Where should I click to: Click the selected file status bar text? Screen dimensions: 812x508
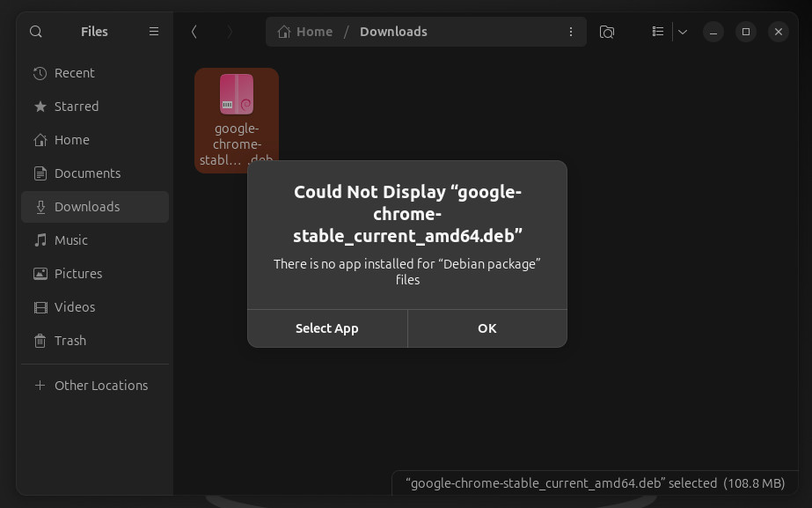tap(595, 483)
